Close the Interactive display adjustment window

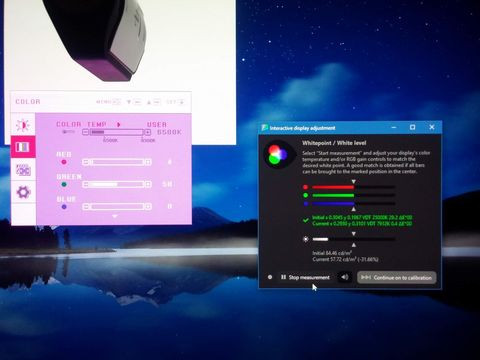tap(432, 127)
